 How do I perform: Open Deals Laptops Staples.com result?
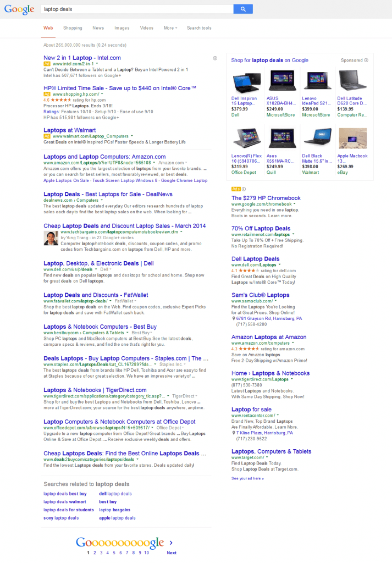coord(126,358)
